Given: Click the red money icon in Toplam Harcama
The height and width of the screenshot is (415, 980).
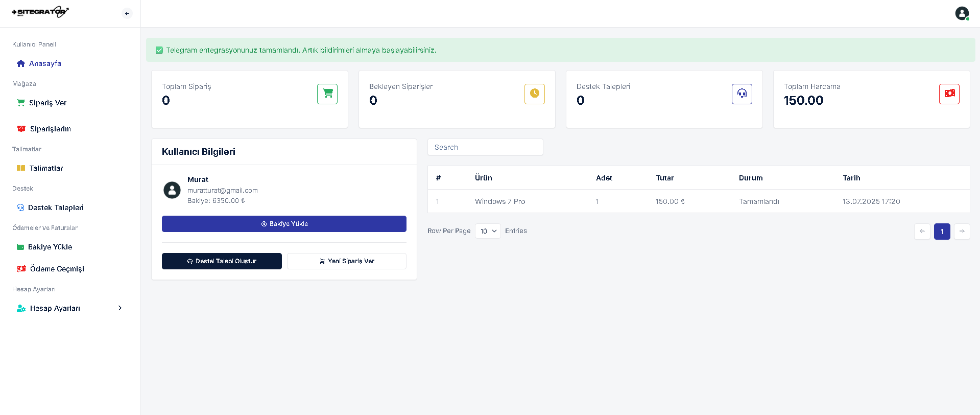Looking at the screenshot, I should click(949, 94).
